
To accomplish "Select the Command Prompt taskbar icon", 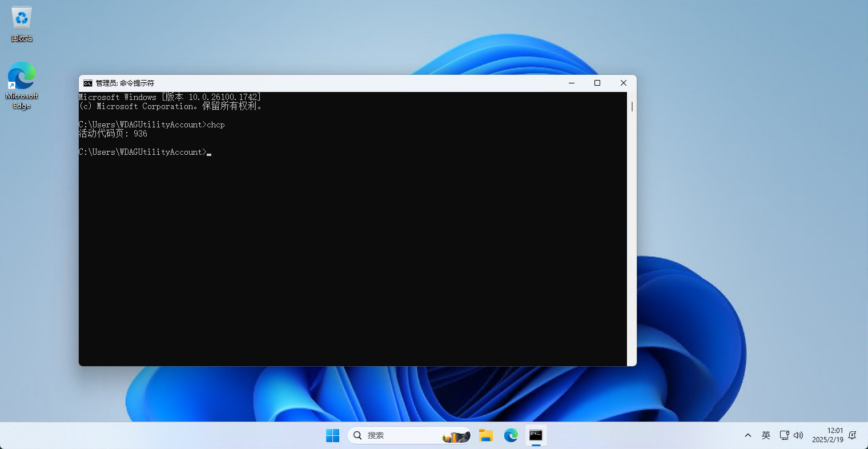I will [x=536, y=435].
